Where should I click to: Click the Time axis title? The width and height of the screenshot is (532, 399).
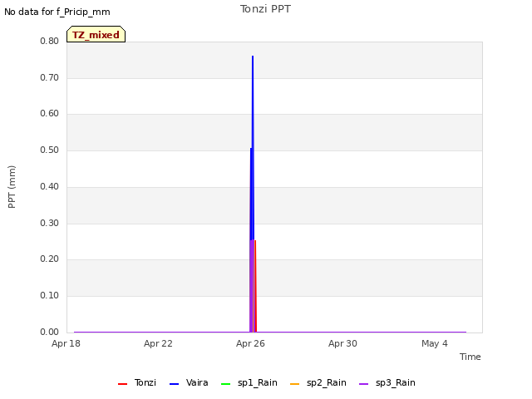(470, 357)
